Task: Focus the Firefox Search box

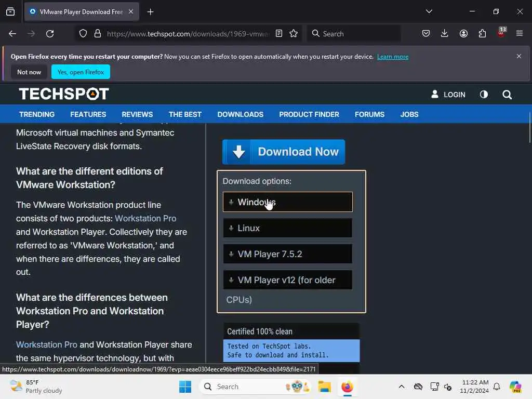Action: [x=354, y=34]
